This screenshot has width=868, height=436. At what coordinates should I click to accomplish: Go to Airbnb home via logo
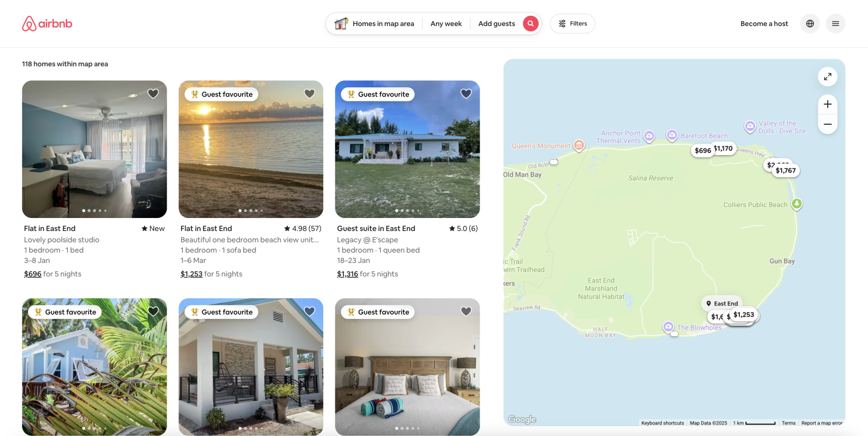(47, 23)
